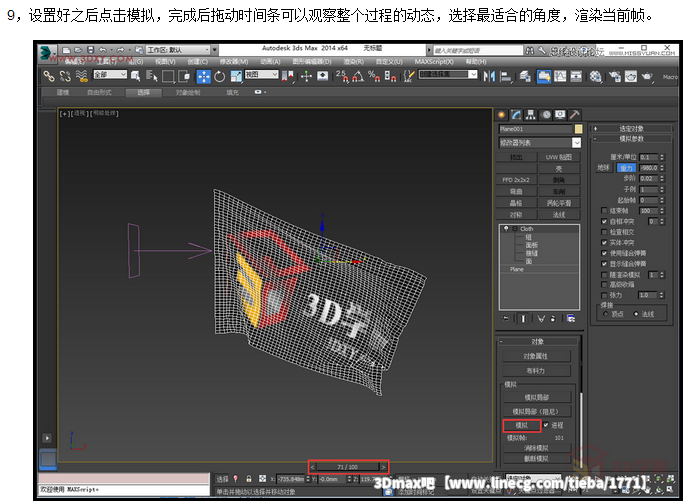The height and width of the screenshot is (502, 686).
Task: Toggle the 检查相交 checkbox
Action: (x=604, y=232)
